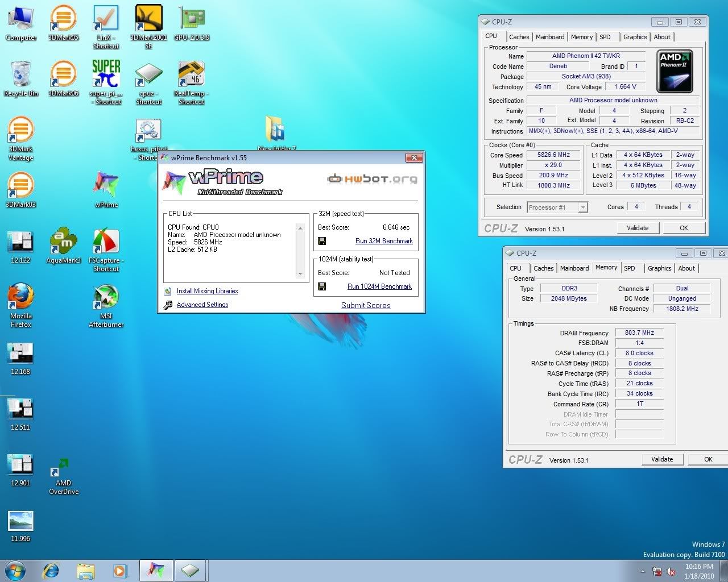Click the CPU List scrollbar down arrow
The height and width of the screenshot is (582, 728).
click(301, 273)
